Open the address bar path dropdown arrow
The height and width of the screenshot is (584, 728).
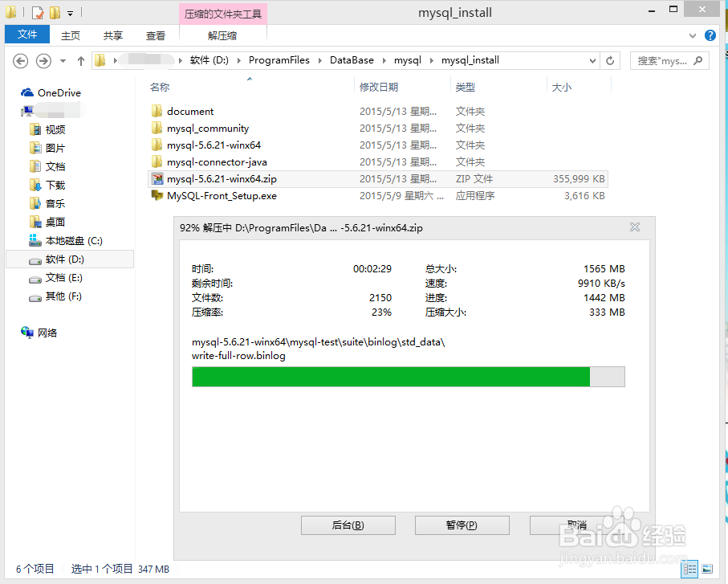592,60
